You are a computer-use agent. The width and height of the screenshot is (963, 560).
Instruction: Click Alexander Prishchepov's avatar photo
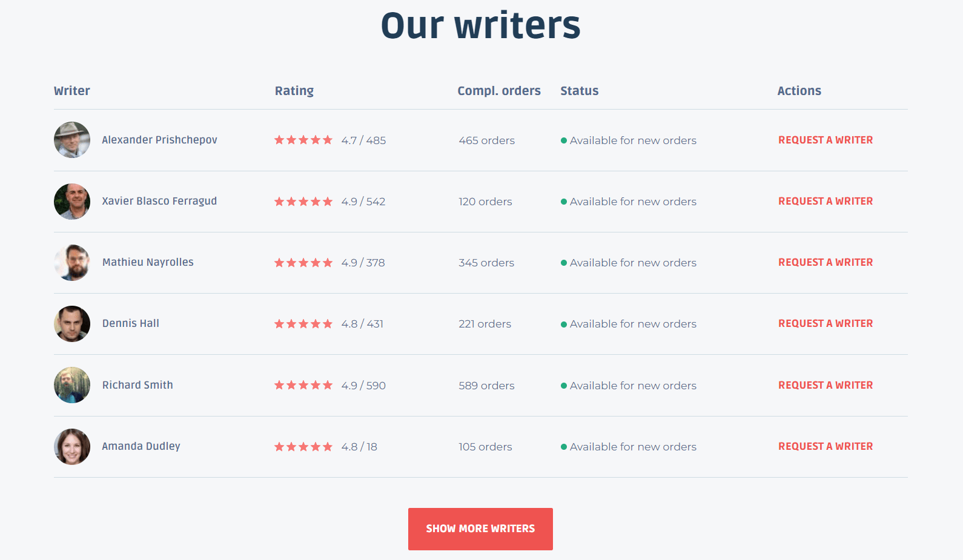pyautogui.click(x=72, y=140)
